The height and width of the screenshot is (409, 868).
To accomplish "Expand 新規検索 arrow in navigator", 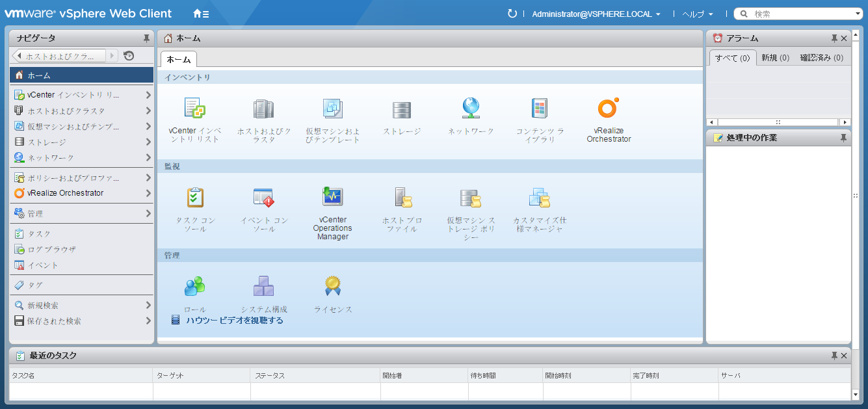I will pyautogui.click(x=148, y=305).
